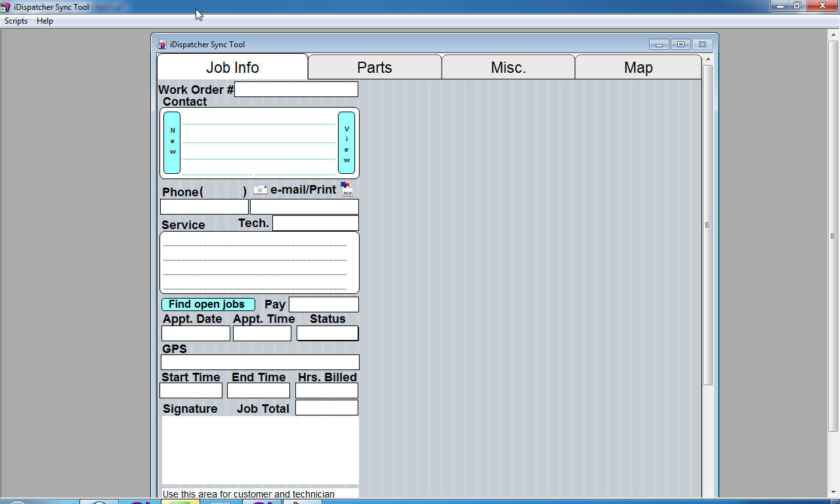Click inner window vertical scrollbar thumb
840x504 pixels.
pyautogui.click(x=707, y=225)
